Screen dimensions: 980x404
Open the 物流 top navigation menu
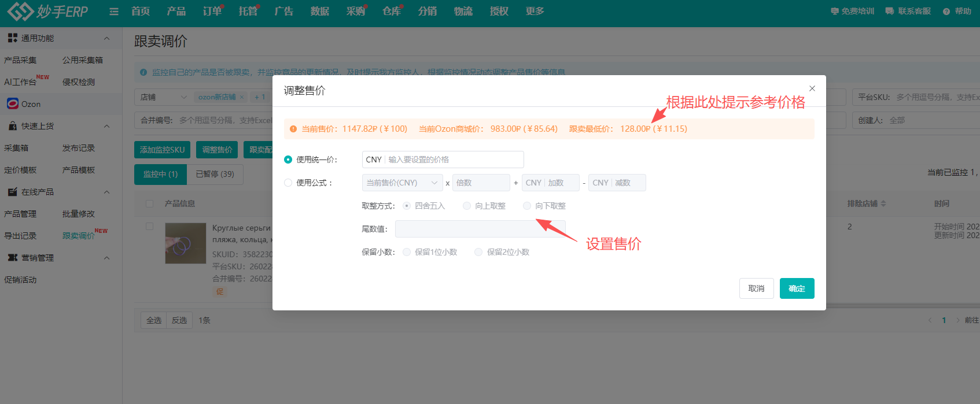click(463, 11)
